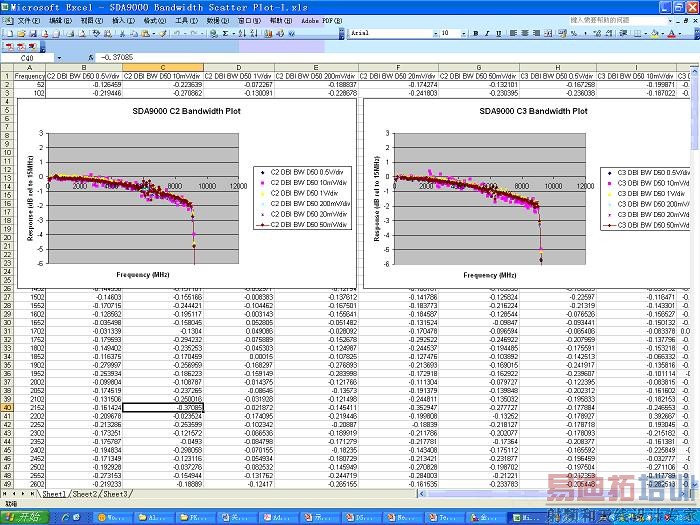Open the Paste options dropdown arrow
Viewport: 700px width, 525px height.
coord(154,33)
